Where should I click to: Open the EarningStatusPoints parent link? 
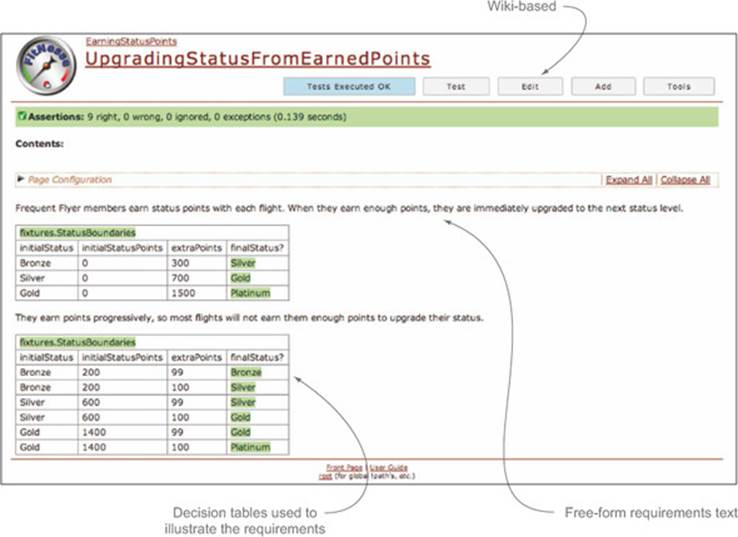point(131,41)
